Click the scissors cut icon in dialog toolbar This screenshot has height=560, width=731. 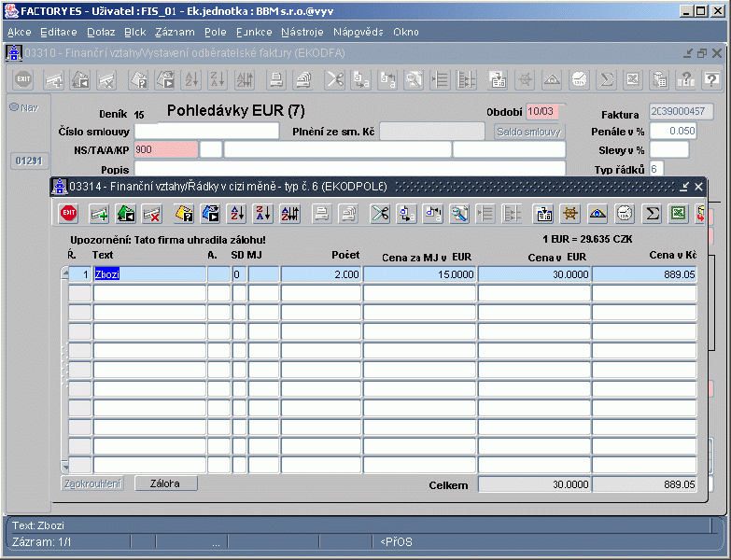pos(380,214)
